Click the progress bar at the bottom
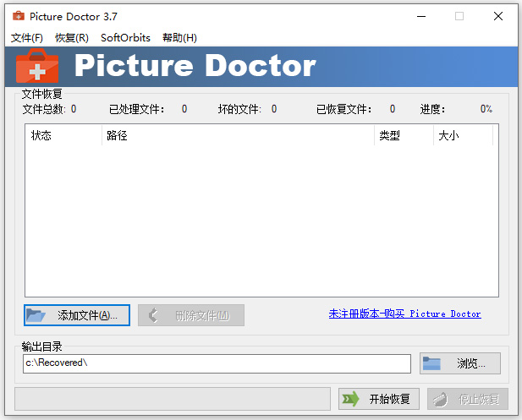This screenshot has width=522, height=420. click(x=173, y=398)
